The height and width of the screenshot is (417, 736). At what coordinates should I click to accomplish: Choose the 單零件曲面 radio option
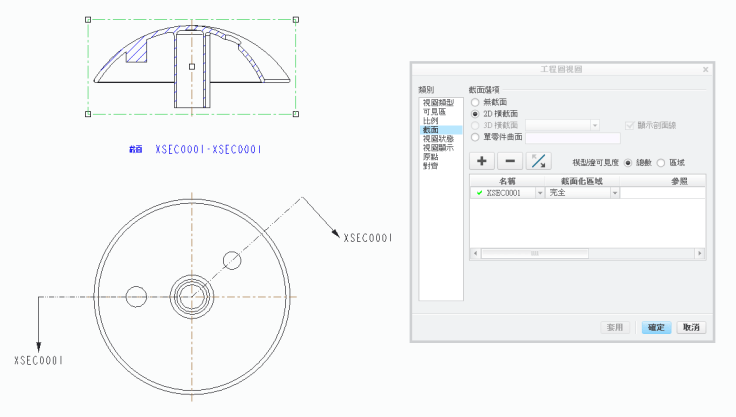tap(475, 137)
